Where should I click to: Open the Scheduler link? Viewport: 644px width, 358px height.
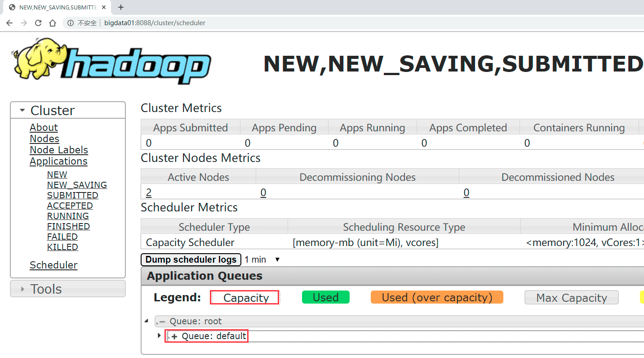[53, 265]
